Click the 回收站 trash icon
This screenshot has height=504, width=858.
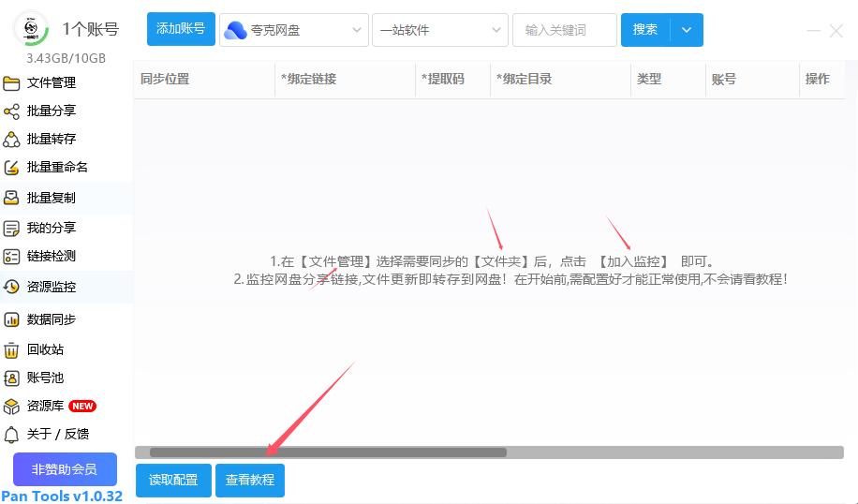(11, 349)
